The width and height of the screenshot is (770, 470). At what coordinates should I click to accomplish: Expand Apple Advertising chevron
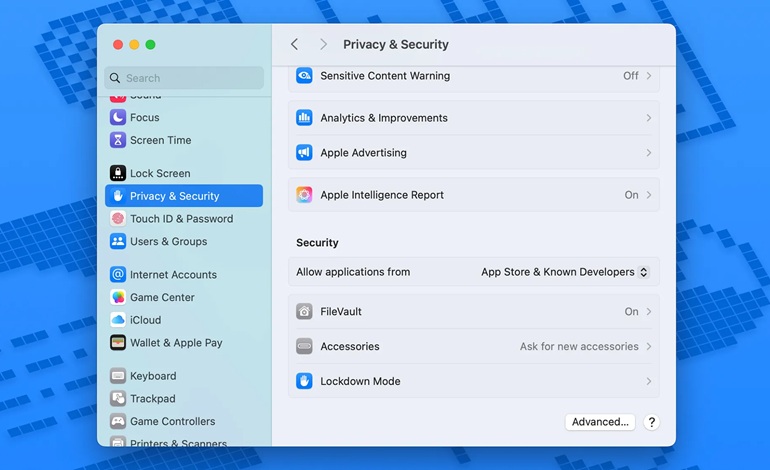click(649, 153)
